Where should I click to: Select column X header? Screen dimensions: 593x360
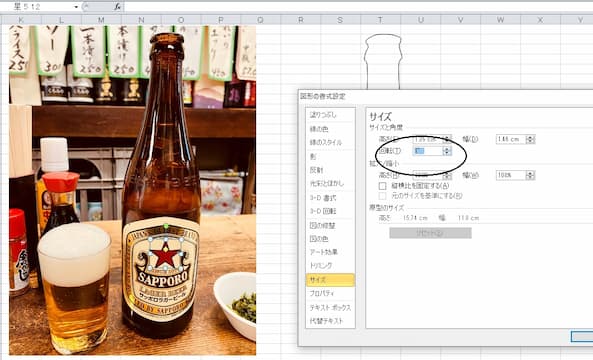click(x=540, y=20)
